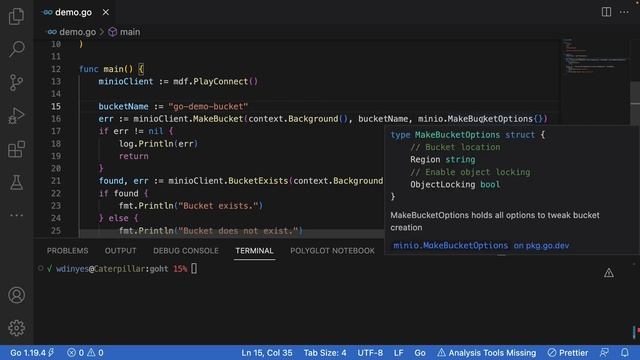Switch to the DEBUG CONSOLE tab
Screen dimensions: 640x360
coord(186,251)
